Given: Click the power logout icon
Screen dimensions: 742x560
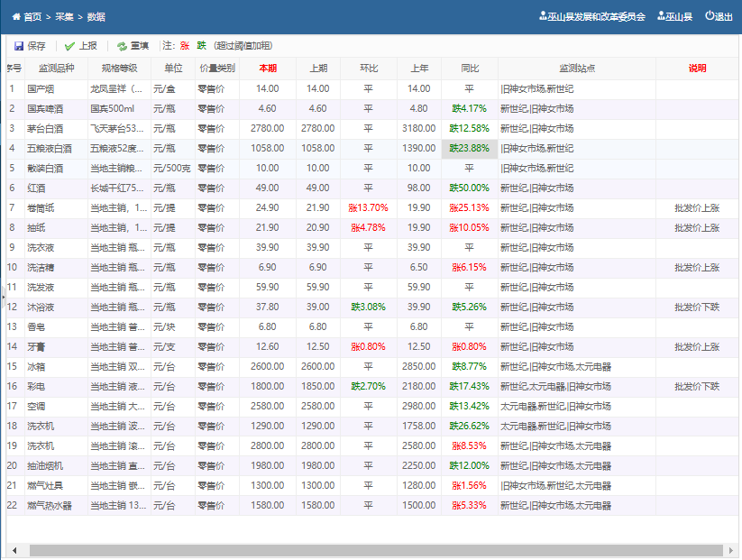Looking at the screenshot, I should pos(710,16).
